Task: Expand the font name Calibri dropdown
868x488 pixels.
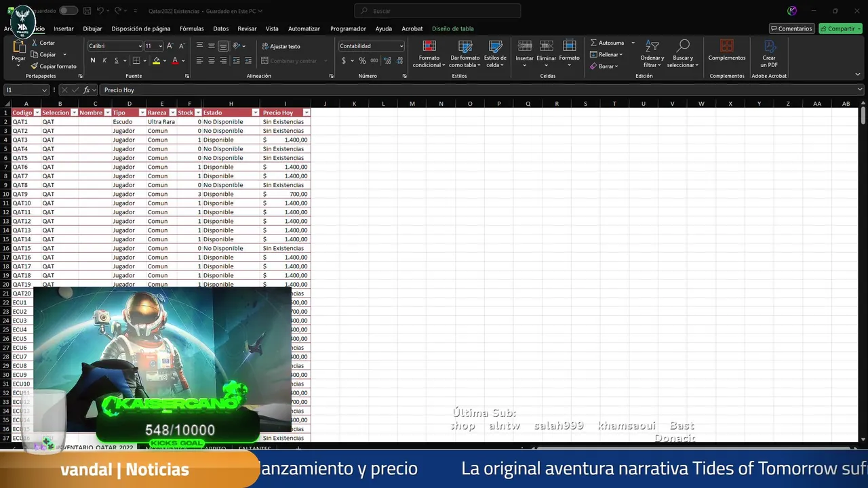Action: (x=140, y=46)
